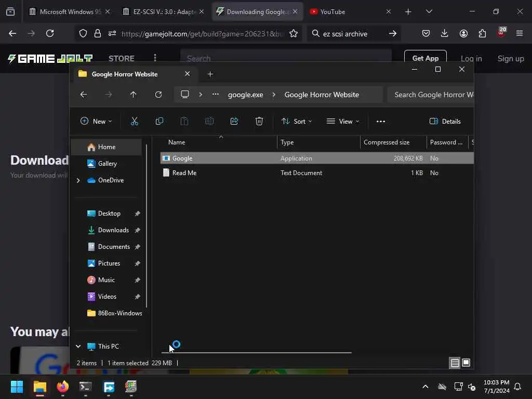Click Log in link on Game Jolt
The height and width of the screenshot is (399, 532).
click(x=471, y=58)
